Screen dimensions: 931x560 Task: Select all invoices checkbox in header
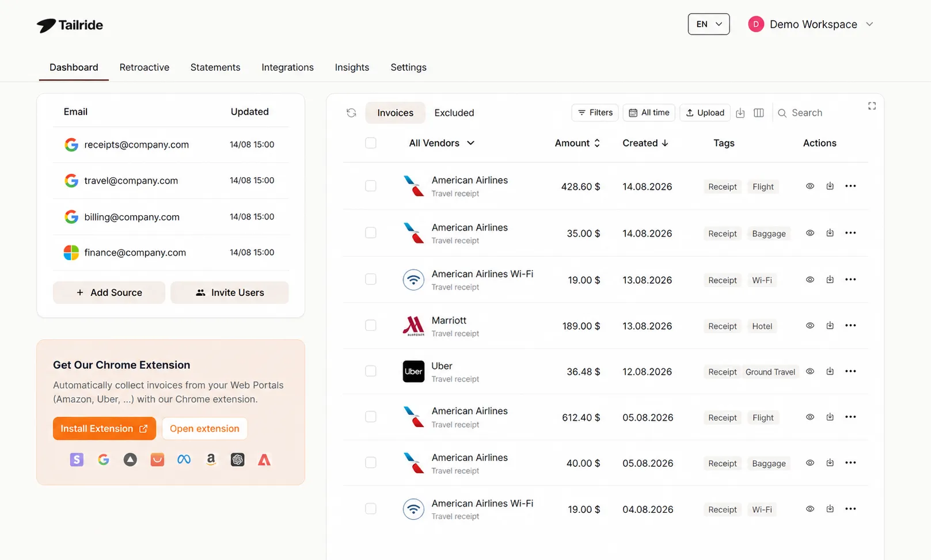click(x=371, y=143)
